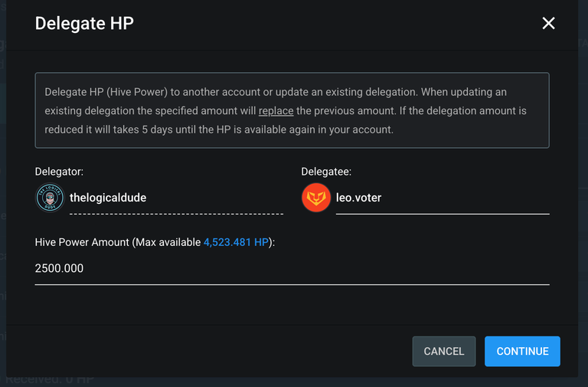The width and height of the screenshot is (588, 387).
Task: Click the underlined word replace
Action: pyautogui.click(x=276, y=110)
